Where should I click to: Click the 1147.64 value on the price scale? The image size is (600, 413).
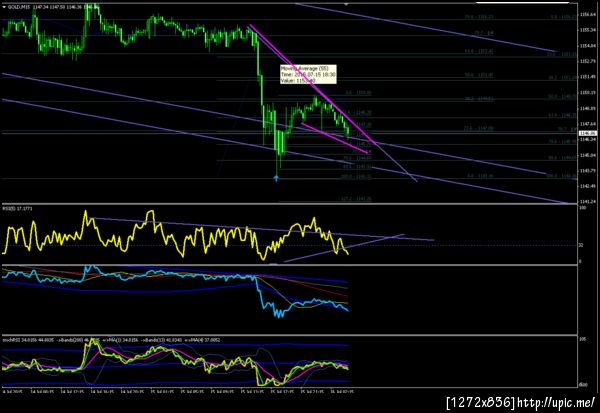coord(588,124)
